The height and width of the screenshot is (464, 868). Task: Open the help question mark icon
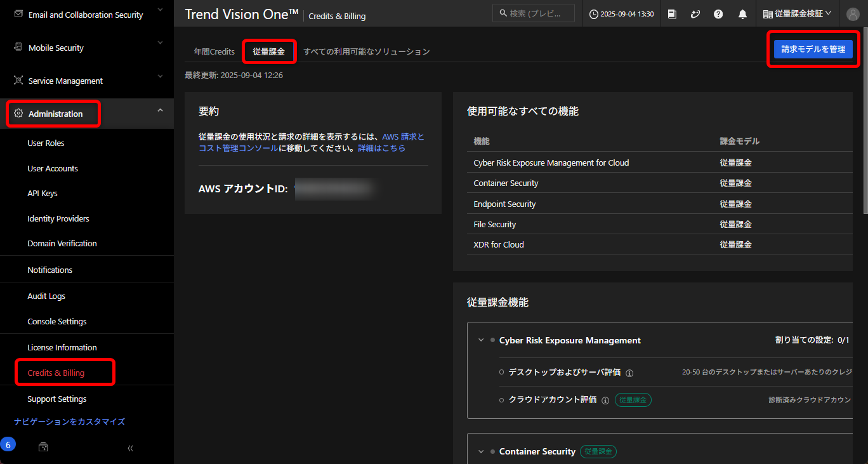point(718,14)
